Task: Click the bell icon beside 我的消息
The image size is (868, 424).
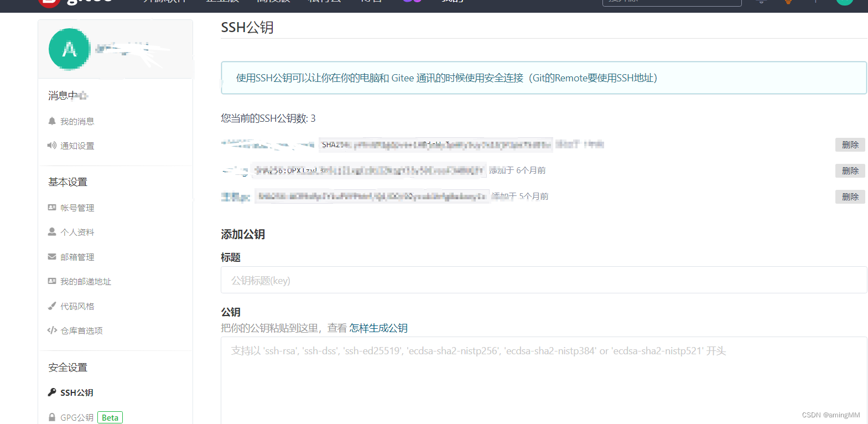Action: point(52,121)
